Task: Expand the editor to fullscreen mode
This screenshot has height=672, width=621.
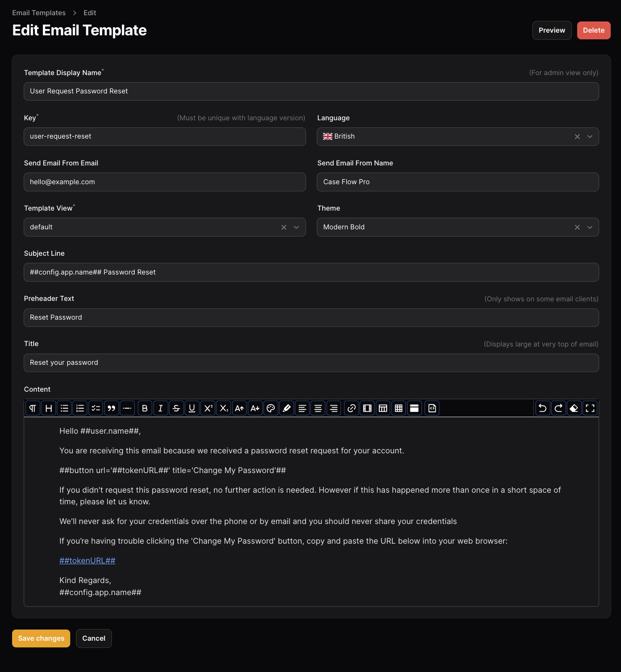Action: click(590, 408)
